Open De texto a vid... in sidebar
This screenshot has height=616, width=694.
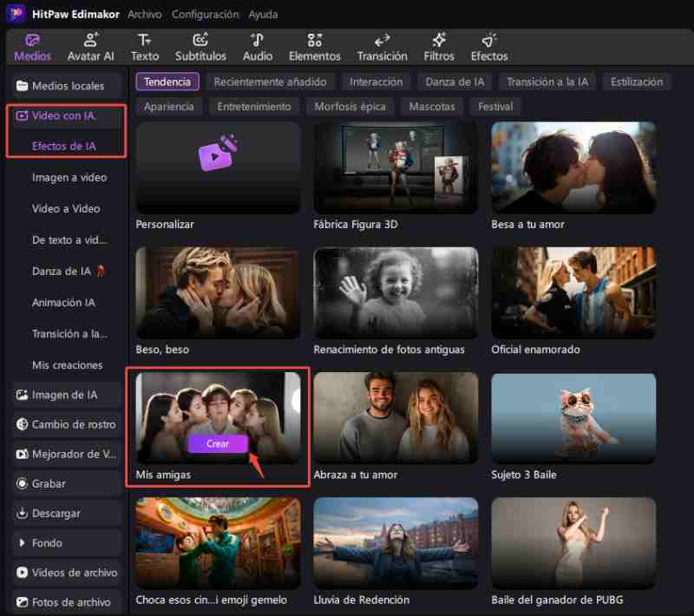tap(69, 239)
